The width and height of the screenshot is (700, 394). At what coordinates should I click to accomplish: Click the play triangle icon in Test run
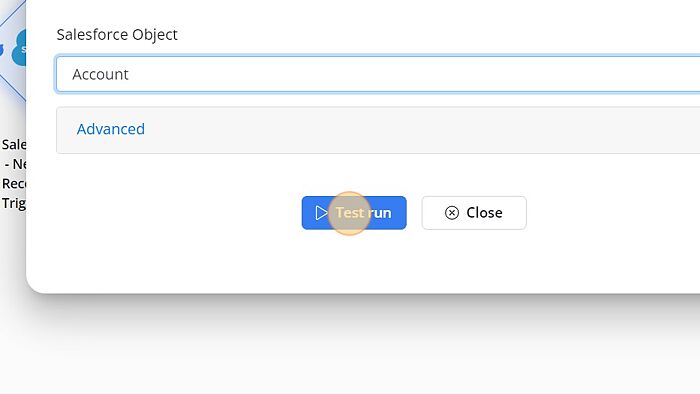321,213
